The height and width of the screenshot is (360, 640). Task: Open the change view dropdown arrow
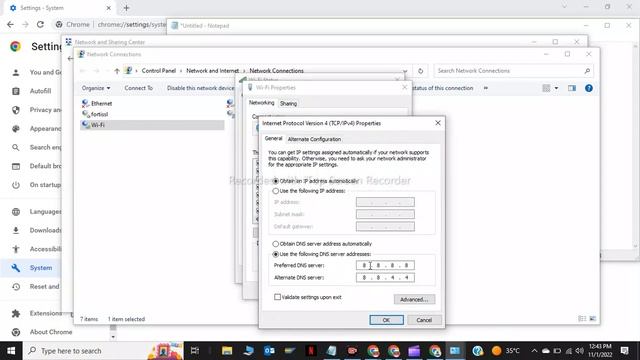click(556, 88)
